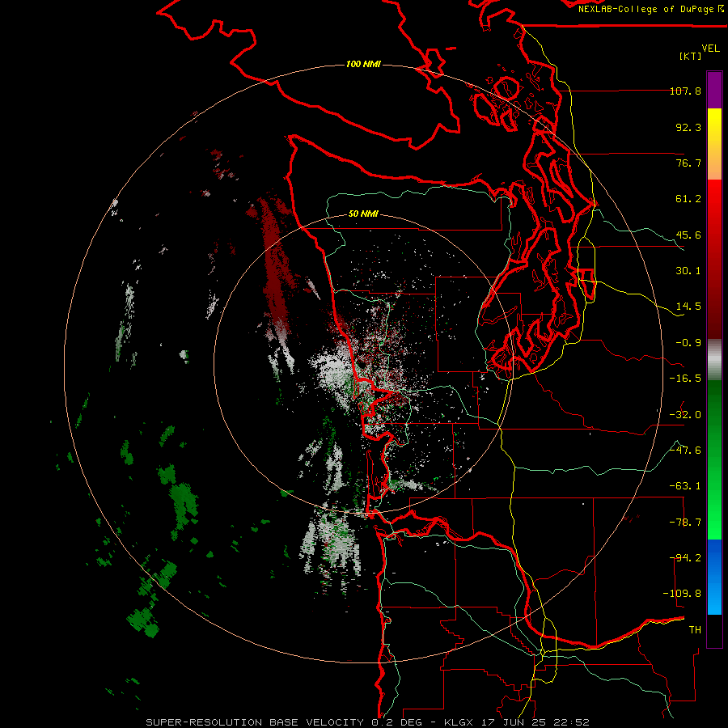Click the [KT] units label
This screenshot has height=728, width=728.
(691, 56)
